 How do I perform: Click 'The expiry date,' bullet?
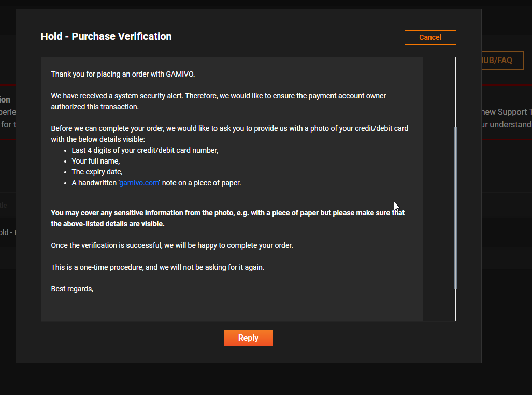click(97, 172)
